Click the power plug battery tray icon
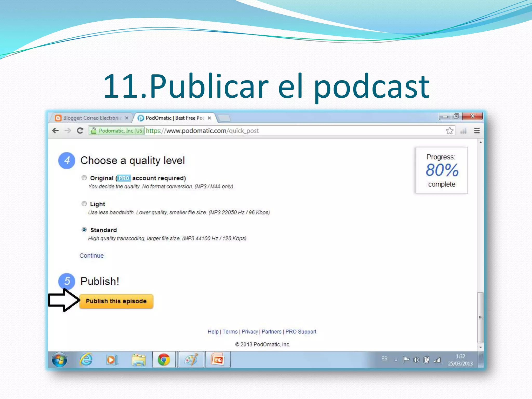The image size is (532, 399). click(426, 360)
